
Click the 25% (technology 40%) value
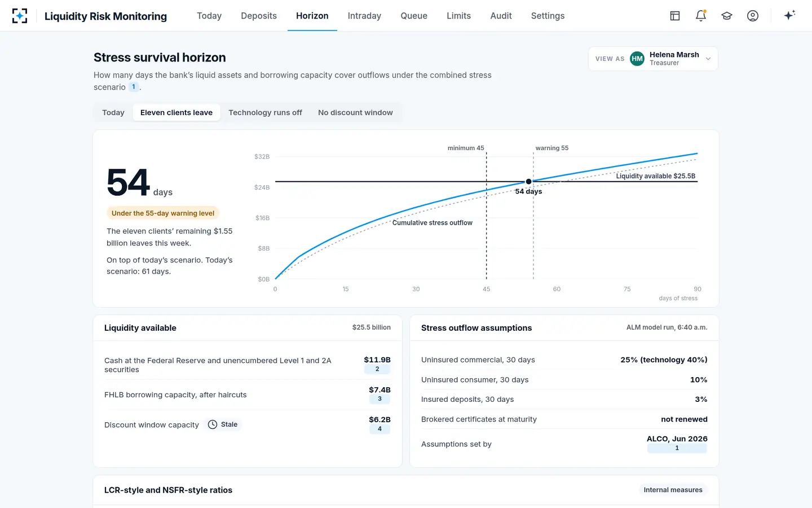pyautogui.click(x=664, y=360)
